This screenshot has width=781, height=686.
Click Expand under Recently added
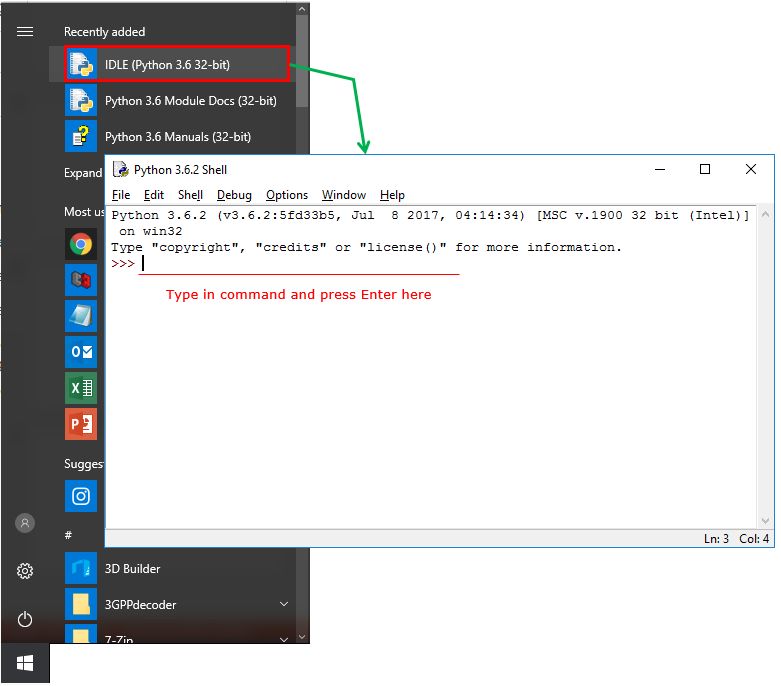click(x=83, y=173)
